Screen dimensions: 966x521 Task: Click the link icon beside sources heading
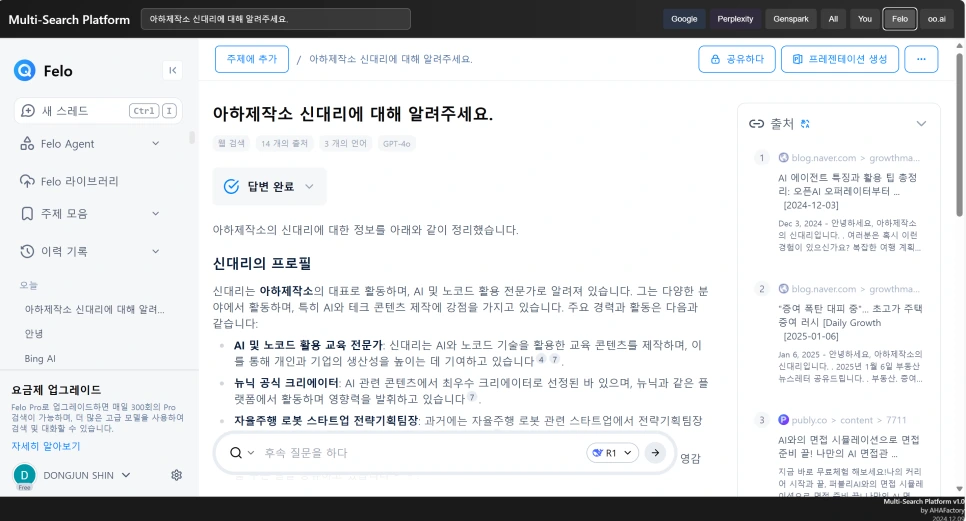pyautogui.click(x=757, y=124)
